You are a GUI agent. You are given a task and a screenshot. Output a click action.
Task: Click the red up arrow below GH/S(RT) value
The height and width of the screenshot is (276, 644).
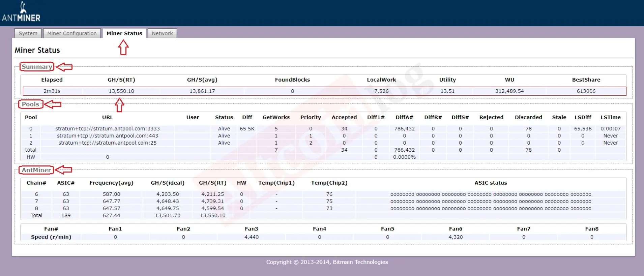(119, 105)
